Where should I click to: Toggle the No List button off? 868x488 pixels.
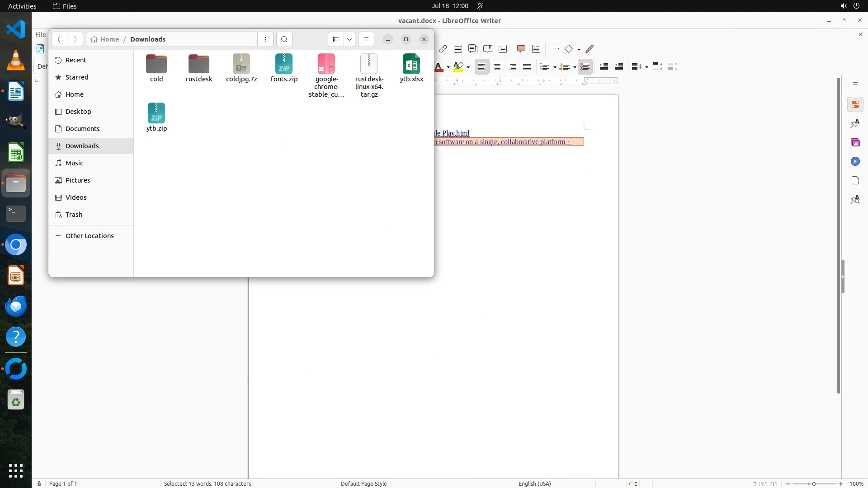click(585, 66)
